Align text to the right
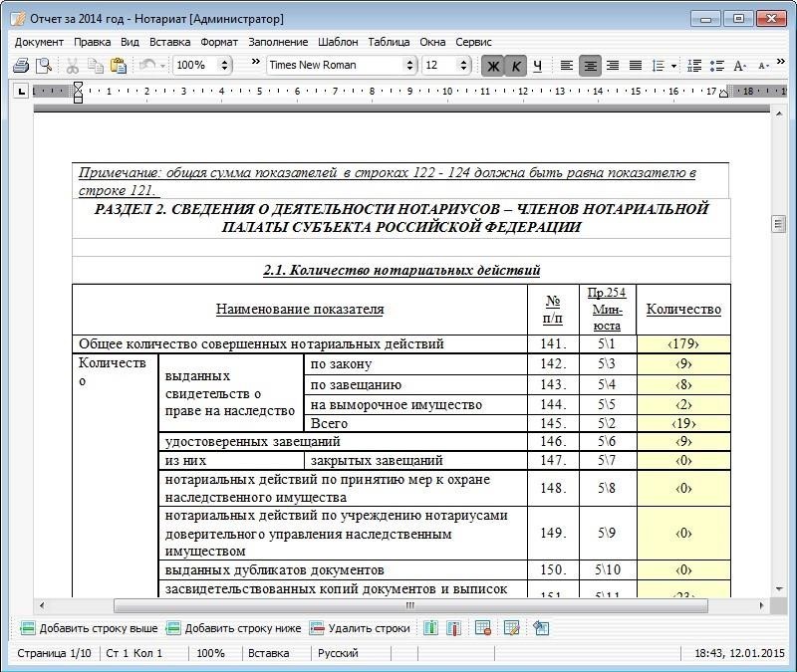 [613, 66]
